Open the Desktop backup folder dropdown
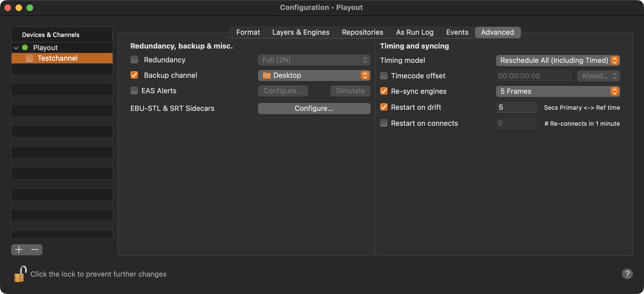Image resolution: width=644 pixels, height=294 pixels. (314, 75)
